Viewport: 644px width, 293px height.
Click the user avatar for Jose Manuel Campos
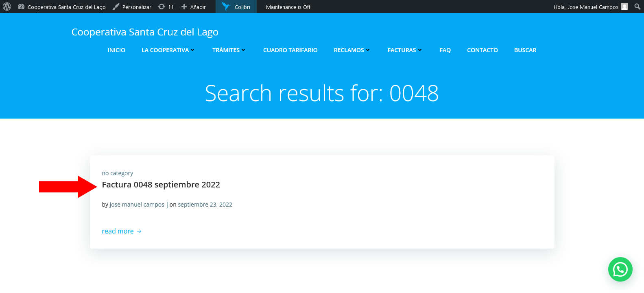624,7
